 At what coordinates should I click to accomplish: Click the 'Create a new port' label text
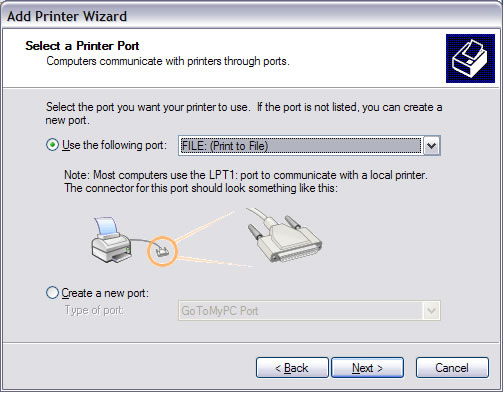coord(105,293)
